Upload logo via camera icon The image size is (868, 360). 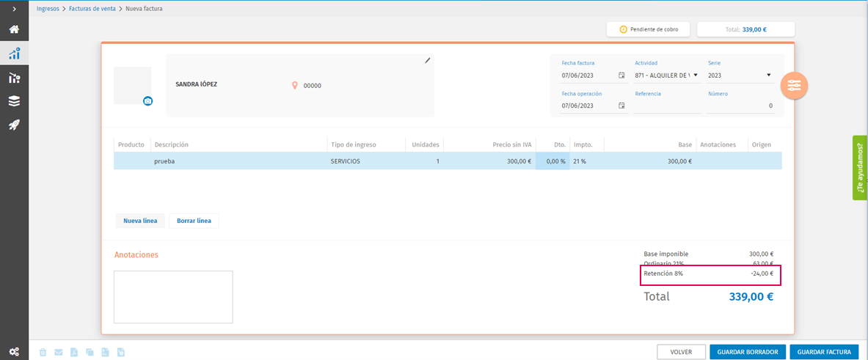(x=147, y=101)
